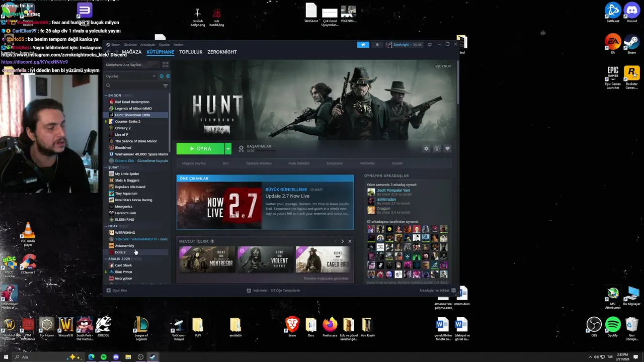Viewport: 644px width, 362px height.
Task: Open the ZEROKNIGHT profile tab
Action: (x=222, y=52)
